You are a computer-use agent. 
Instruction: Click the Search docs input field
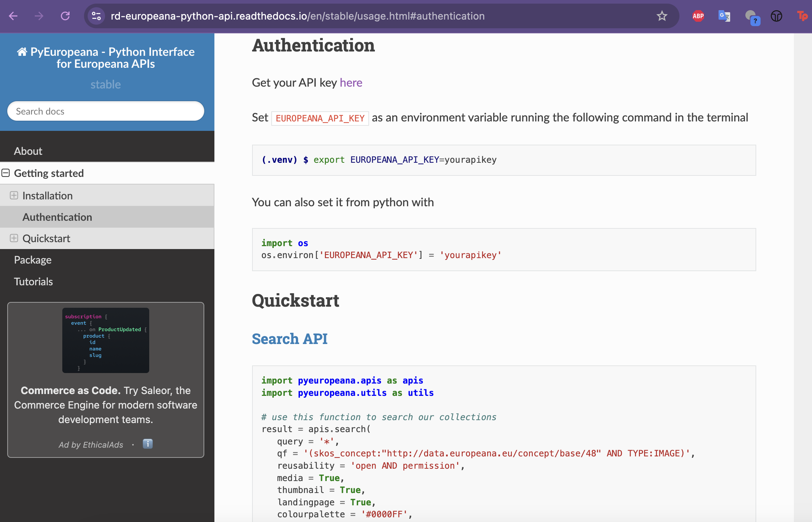[105, 111]
